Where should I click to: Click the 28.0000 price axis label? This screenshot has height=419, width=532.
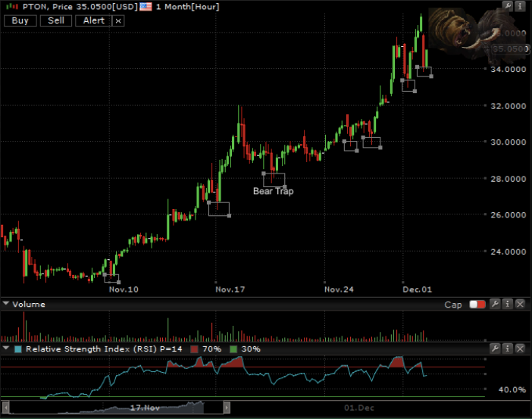509,179
